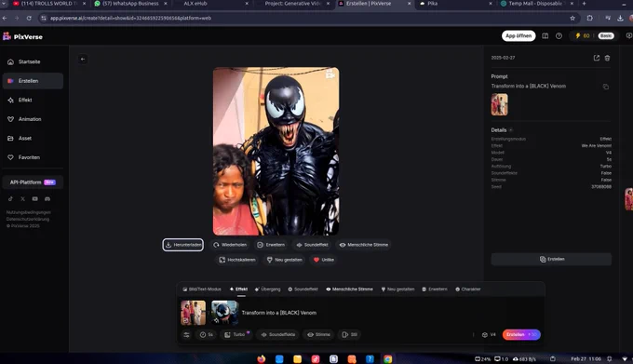Click the X (Twitter) social icon
Image resolution: width=633 pixels, height=364 pixels.
pyautogui.click(x=22, y=199)
